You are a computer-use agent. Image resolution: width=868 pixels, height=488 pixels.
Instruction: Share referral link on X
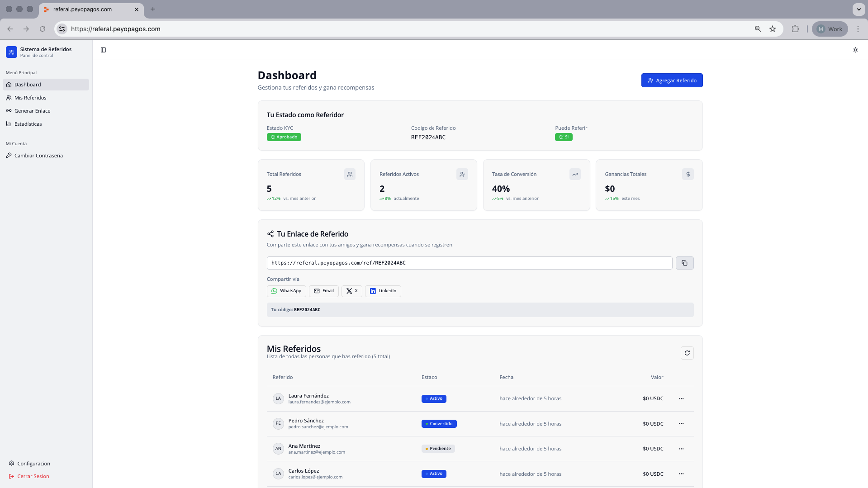[351, 291]
